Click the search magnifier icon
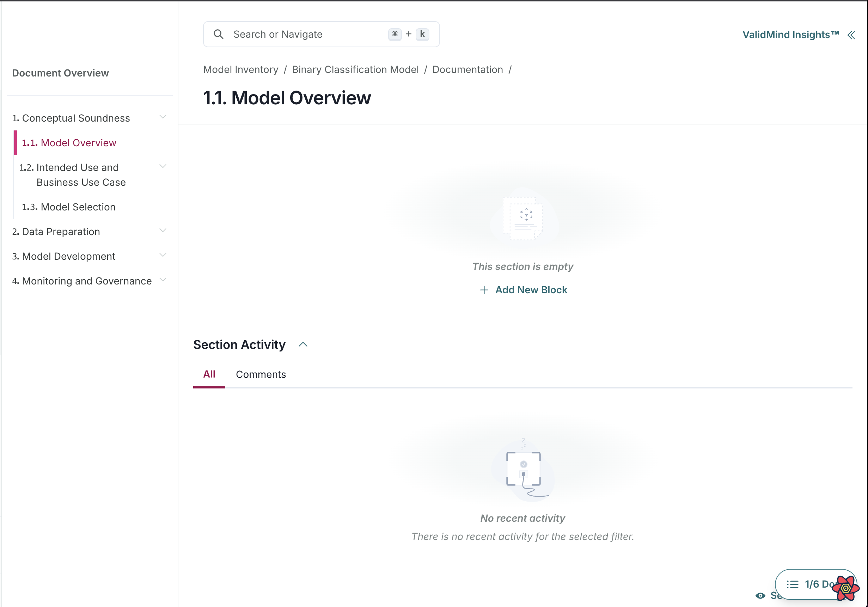 point(219,34)
